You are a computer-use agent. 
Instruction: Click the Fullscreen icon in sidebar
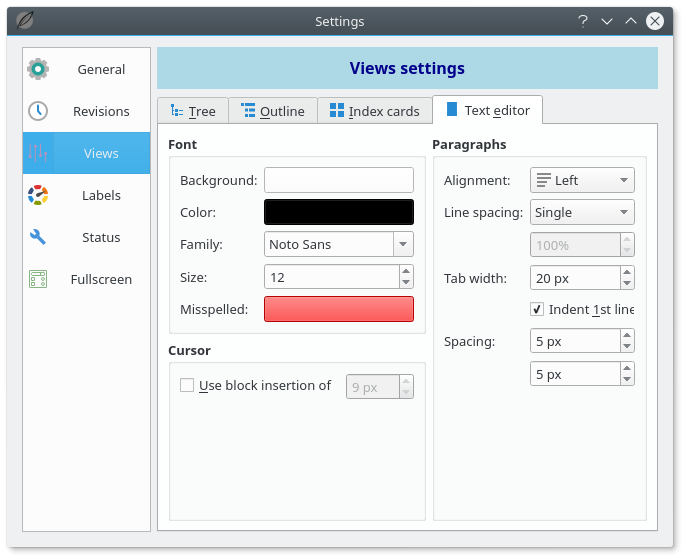coord(38,279)
